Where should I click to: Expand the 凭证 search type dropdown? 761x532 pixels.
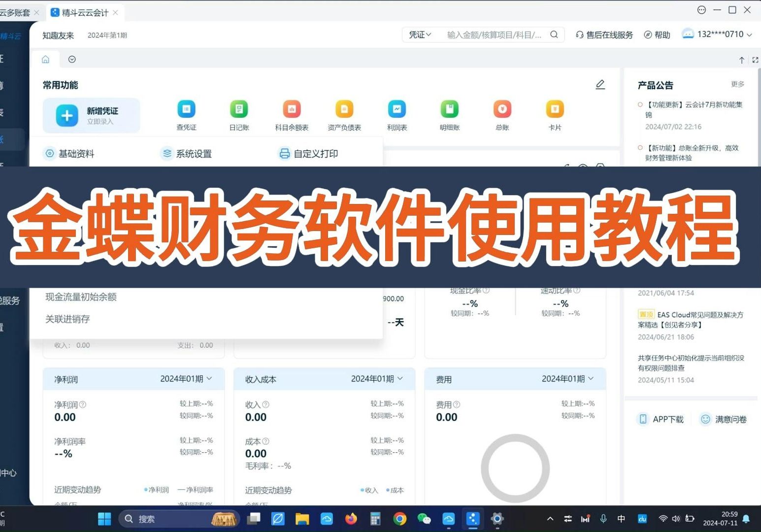[x=420, y=34]
